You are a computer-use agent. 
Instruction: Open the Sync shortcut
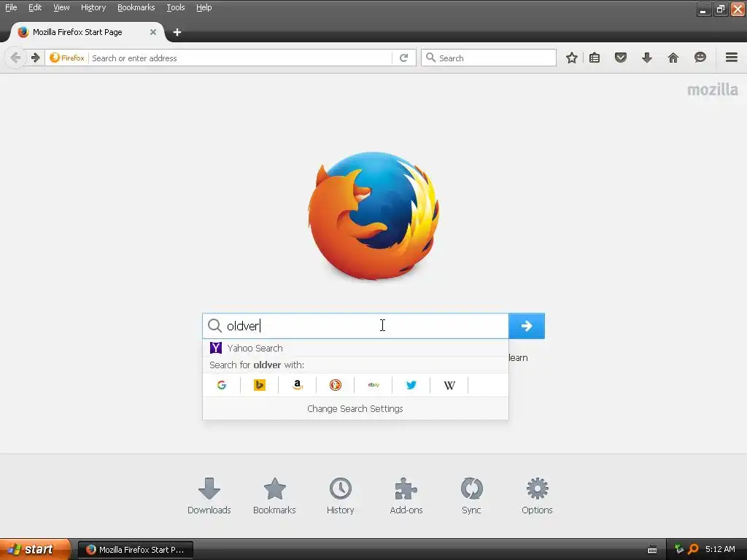(471, 496)
